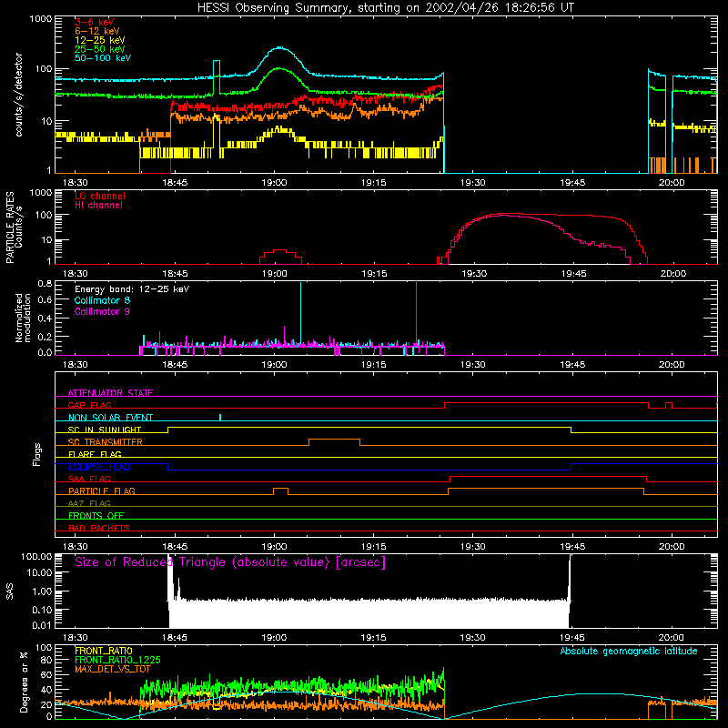Click the 'Energy band: 12-25 keV' label
The height and width of the screenshot is (728, 728).
tap(132, 289)
